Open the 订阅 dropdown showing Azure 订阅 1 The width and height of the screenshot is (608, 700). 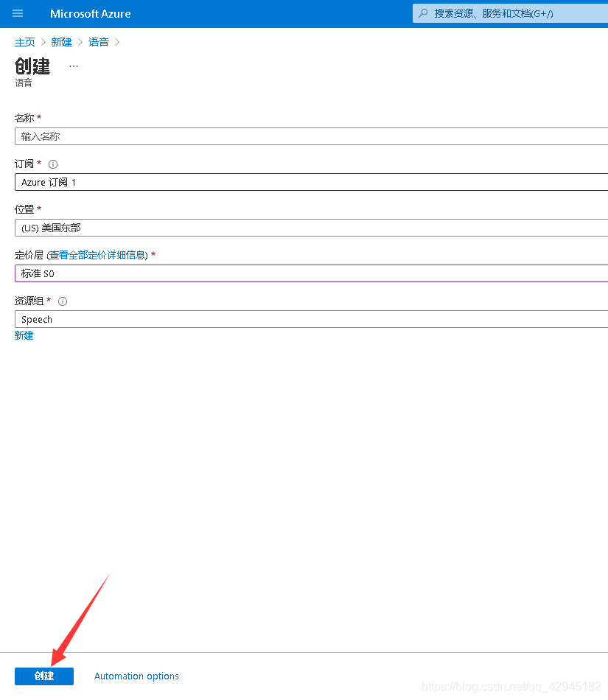311,182
